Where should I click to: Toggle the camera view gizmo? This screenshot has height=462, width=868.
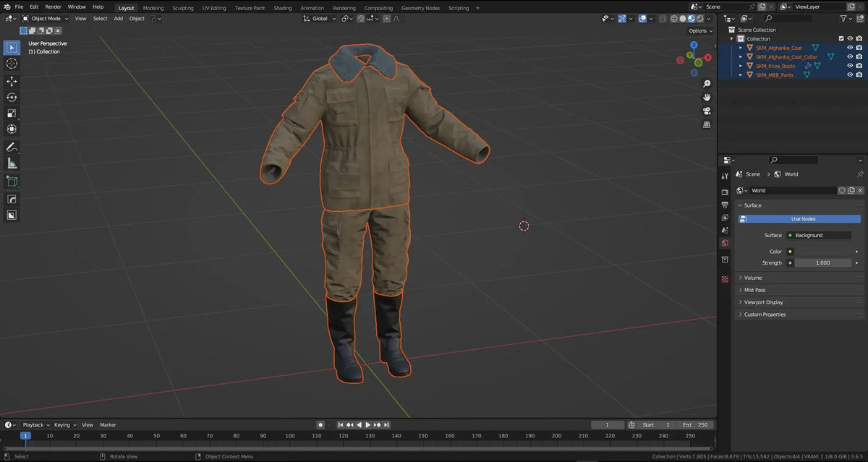coord(707,111)
